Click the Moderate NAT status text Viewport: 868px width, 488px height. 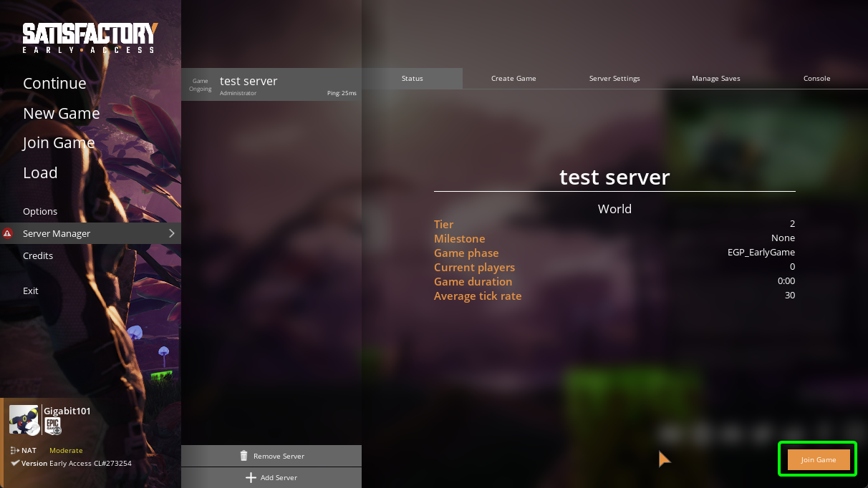pyautogui.click(x=66, y=450)
